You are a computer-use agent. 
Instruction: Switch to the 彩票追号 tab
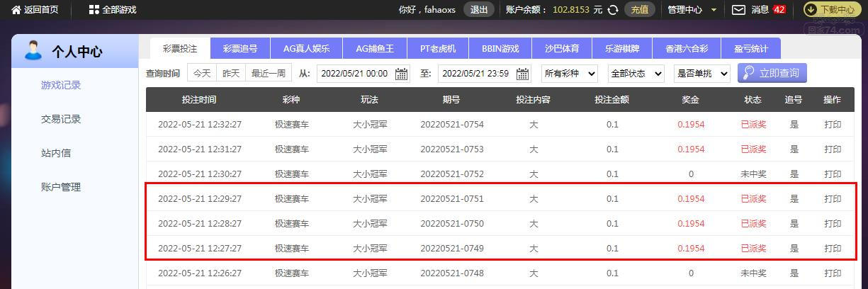click(240, 49)
